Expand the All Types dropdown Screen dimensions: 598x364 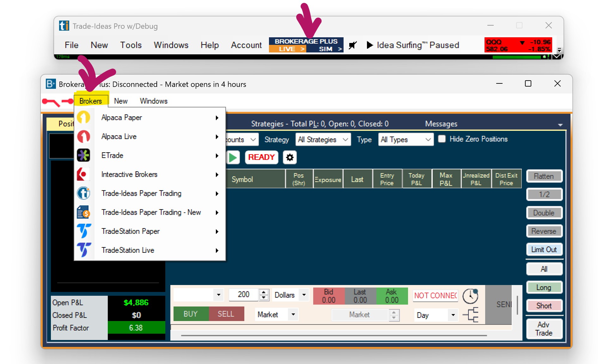pyautogui.click(x=406, y=140)
